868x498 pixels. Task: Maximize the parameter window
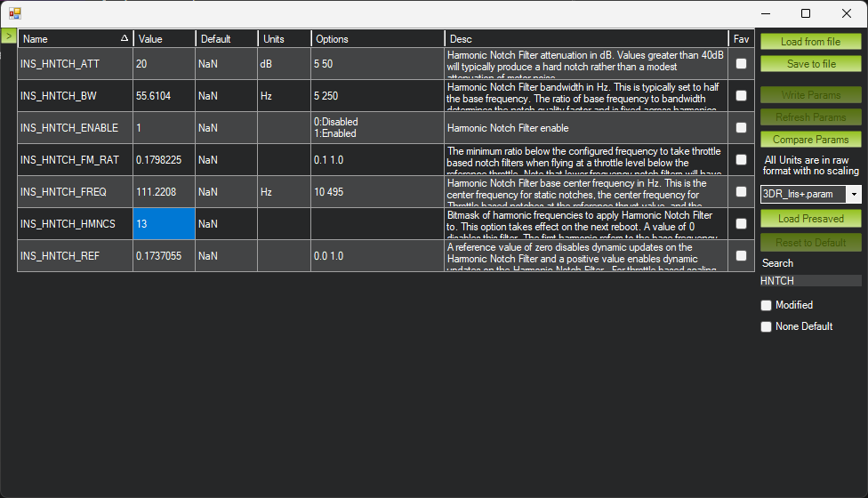point(806,13)
